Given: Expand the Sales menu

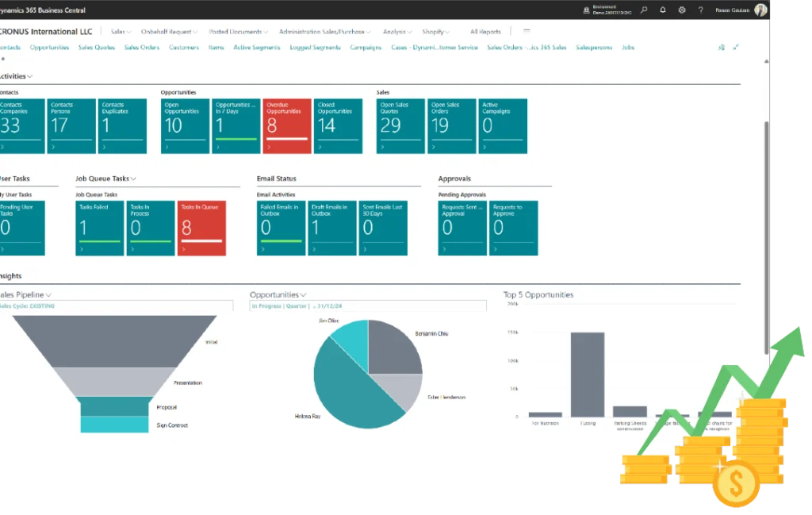Looking at the screenshot, I should click(121, 32).
